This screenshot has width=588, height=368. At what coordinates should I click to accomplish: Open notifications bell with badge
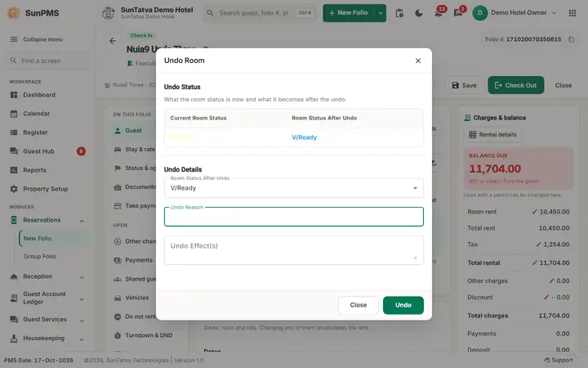click(439, 13)
